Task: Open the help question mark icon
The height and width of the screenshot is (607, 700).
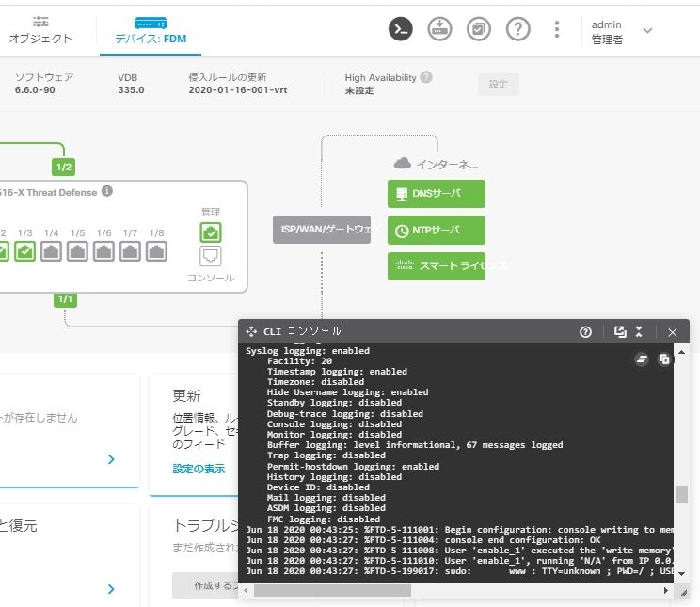Action: 517,29
